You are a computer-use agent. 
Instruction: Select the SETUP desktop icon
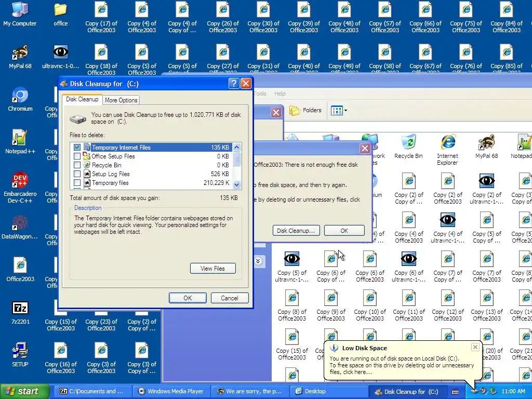click(x=20, y=355)
